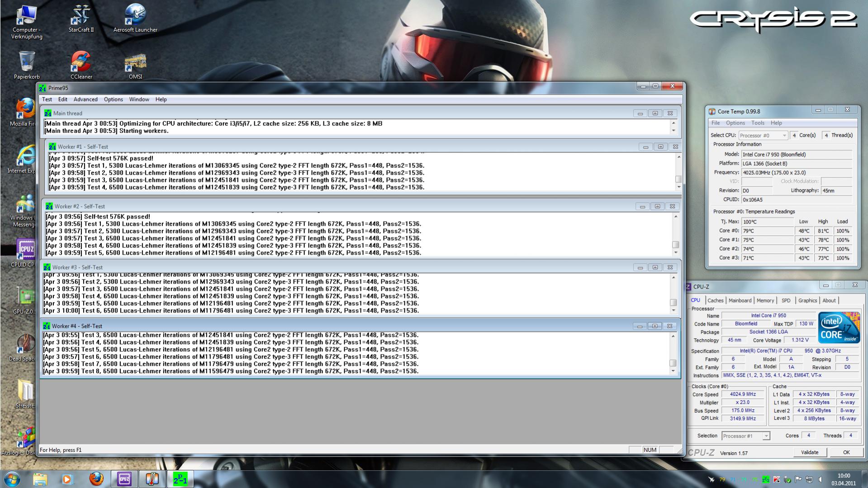The height and width of the screenshot is (488, 868).
Task: Open Firefox from the taskbar
Action: pos(96,479)
